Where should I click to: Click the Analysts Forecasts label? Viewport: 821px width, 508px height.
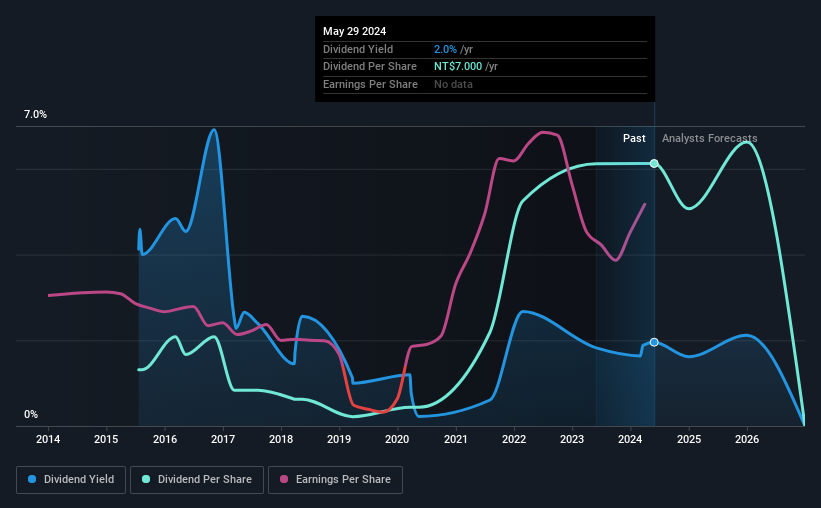click(709, 138)
